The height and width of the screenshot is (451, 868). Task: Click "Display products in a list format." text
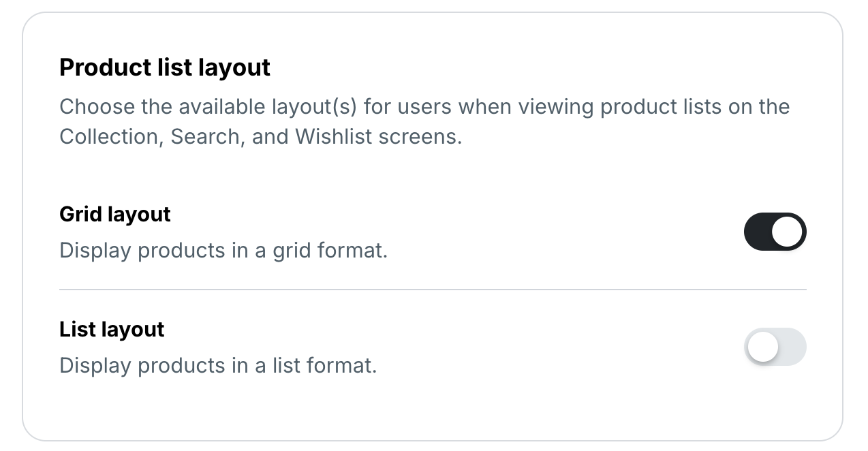coord(218,366)
